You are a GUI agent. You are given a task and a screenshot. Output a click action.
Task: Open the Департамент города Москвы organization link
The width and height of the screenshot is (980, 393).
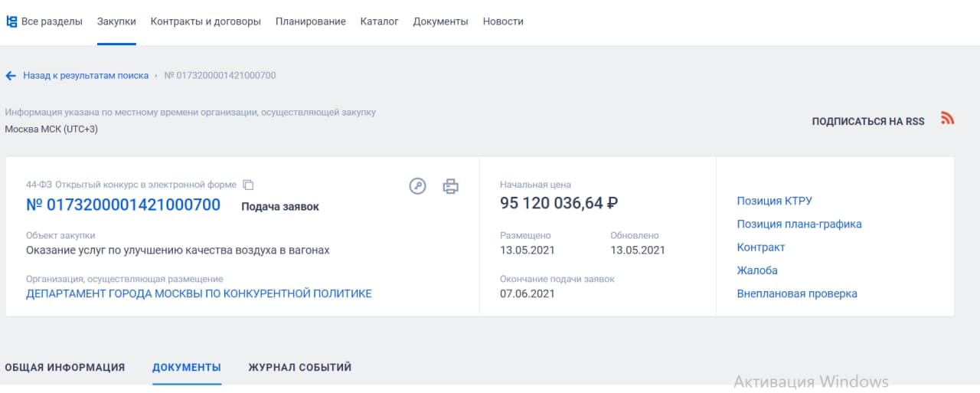[199, 293]
